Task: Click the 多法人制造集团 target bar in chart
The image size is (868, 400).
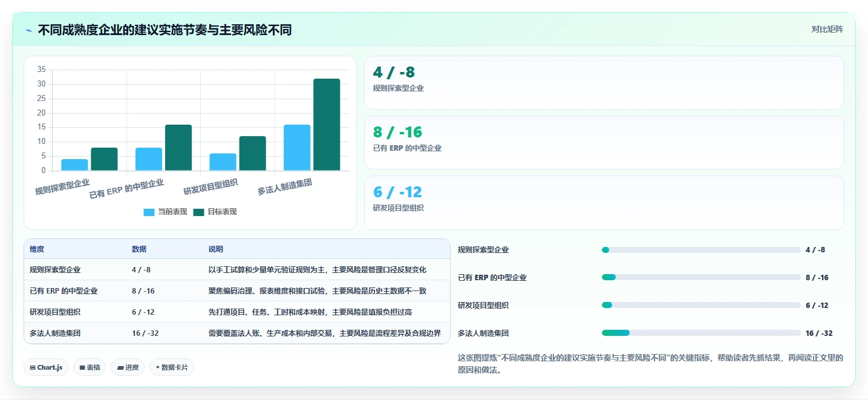Action: pyautogui.click(x=327, y=125)
